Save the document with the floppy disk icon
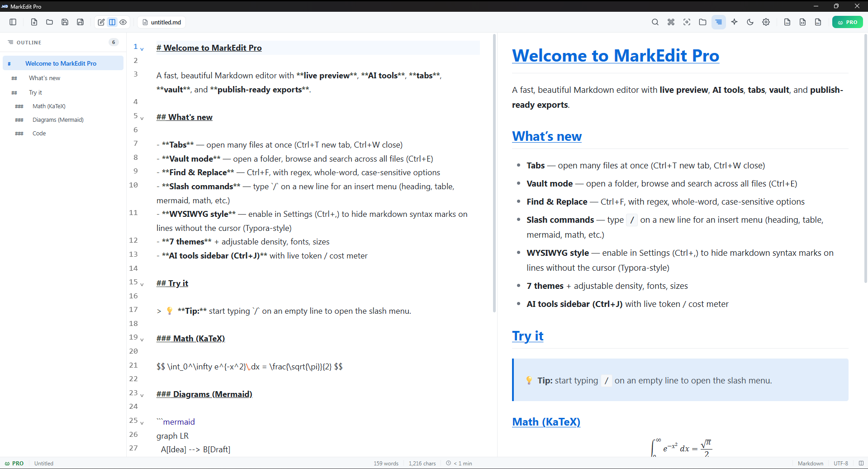The height and width of the screenshot is (469, 868). point(65,22)
